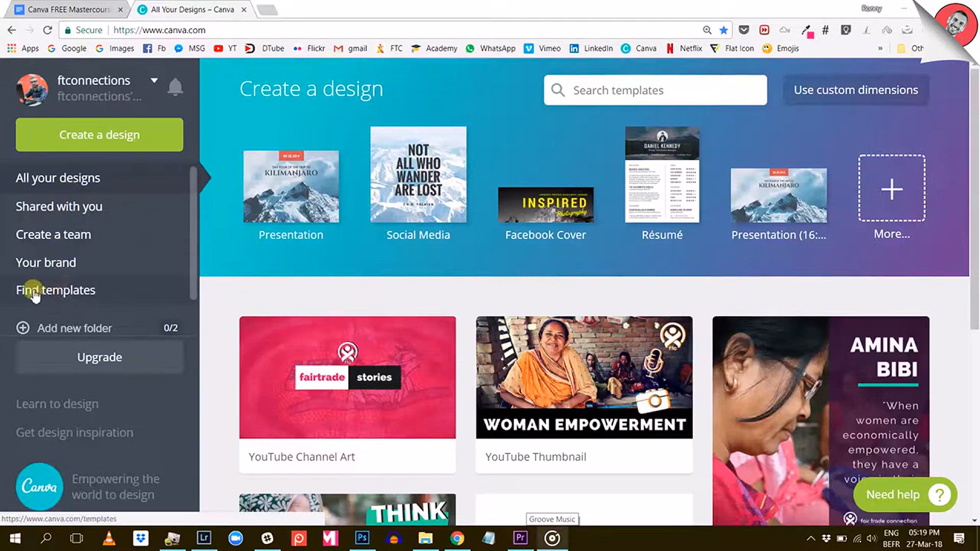Image resolution: width=980 pixels, height=551 pixels.
Task: Open the Netflix bookmark
Action: pyautogui.click(x=684, y=48)
